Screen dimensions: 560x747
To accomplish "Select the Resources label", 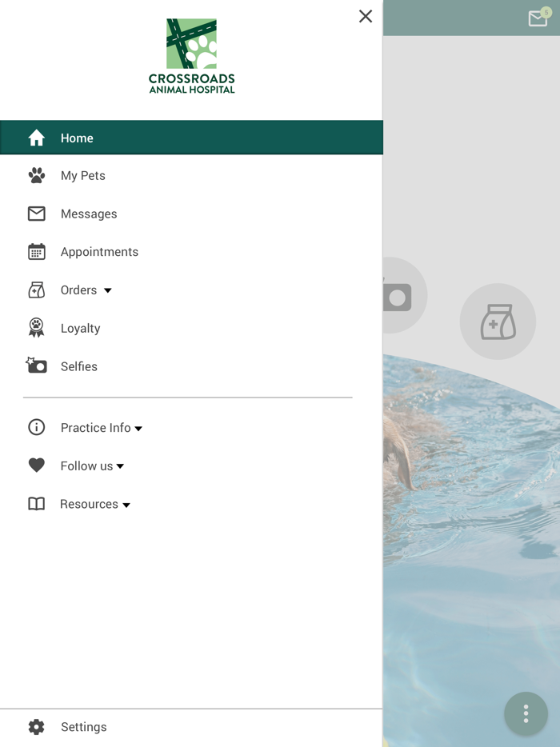I will click(89, 504).
